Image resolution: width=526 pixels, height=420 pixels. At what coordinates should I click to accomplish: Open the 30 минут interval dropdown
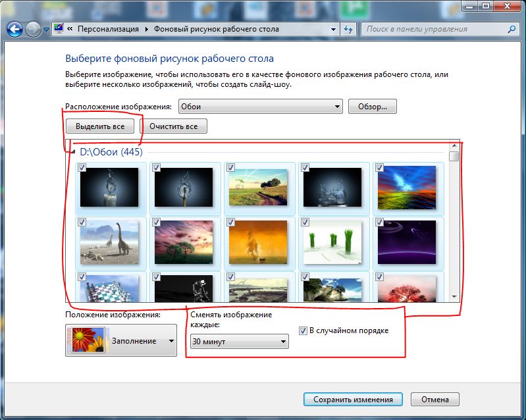point(239,342)
